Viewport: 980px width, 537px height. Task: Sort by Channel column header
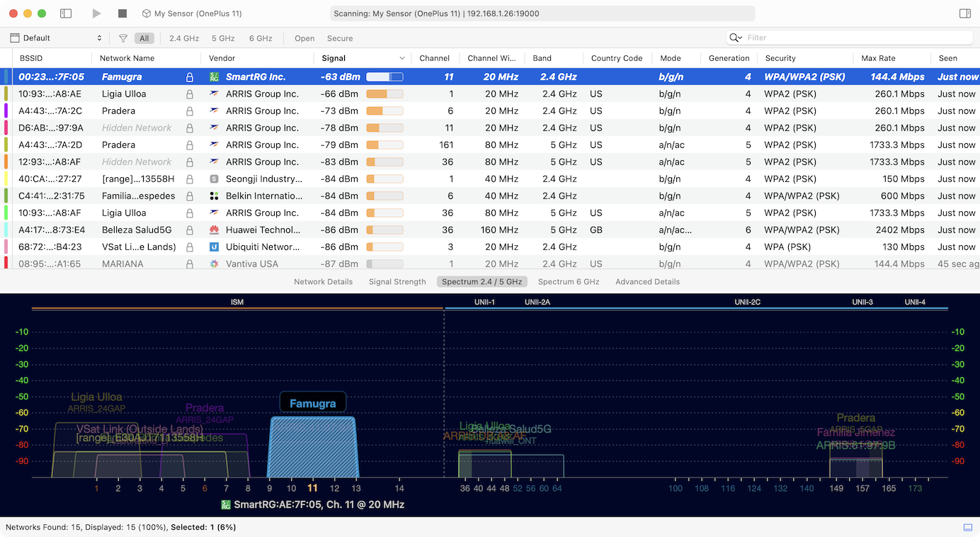(x=435, y=58)
